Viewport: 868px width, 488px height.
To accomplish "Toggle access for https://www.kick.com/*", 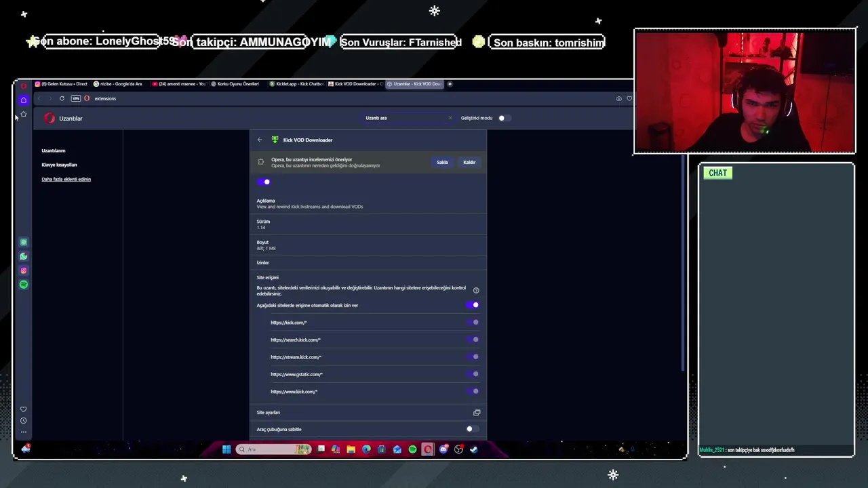I will tap(473, 391).
